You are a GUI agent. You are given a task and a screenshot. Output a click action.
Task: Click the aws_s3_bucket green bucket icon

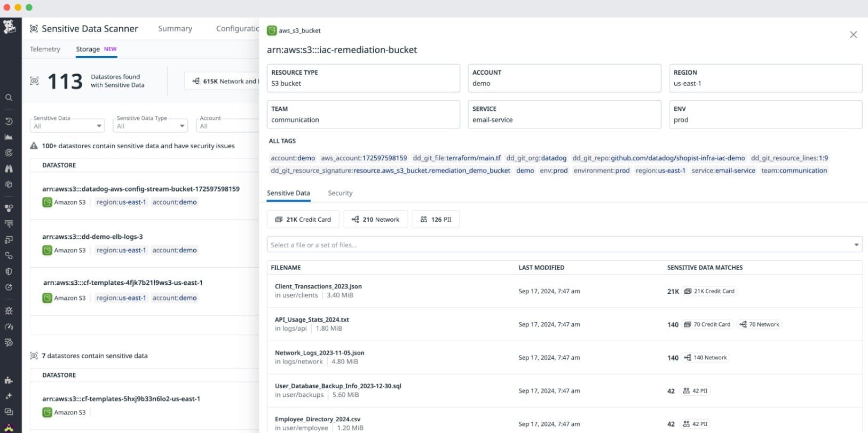click(272, 30)
